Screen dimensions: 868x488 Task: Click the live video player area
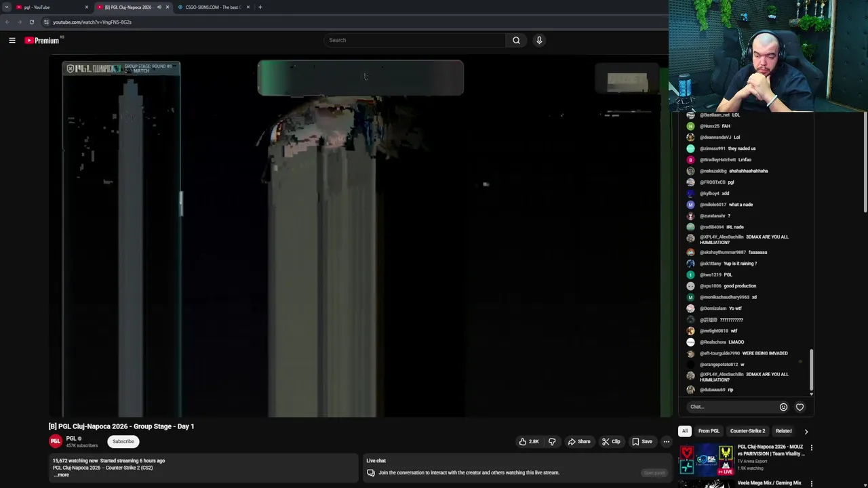pyautogui.click(x=359, y=237)
